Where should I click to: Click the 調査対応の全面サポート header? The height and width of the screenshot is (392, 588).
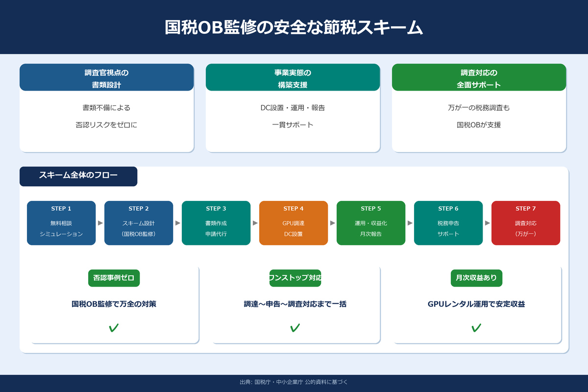[x=479, y=78]
